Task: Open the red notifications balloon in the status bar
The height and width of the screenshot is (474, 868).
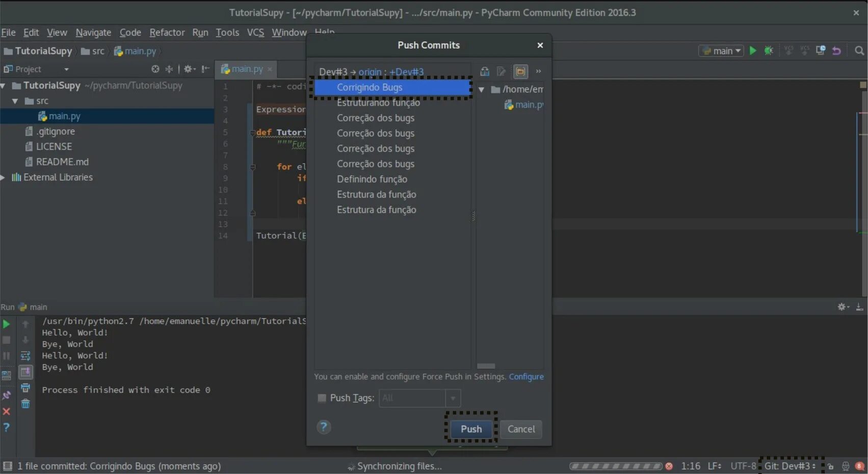Action: (x=860, y=466)
